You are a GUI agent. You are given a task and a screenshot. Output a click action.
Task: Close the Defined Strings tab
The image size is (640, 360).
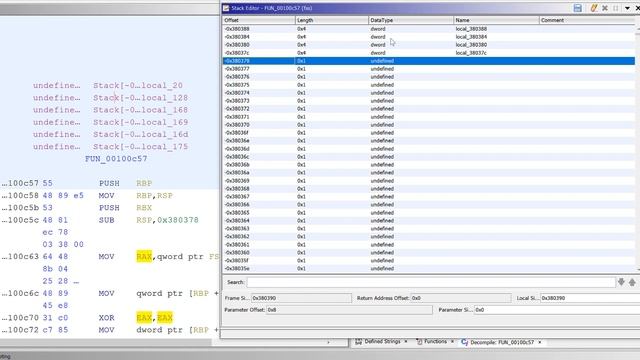pyautogui.click(x=406, y=342)
